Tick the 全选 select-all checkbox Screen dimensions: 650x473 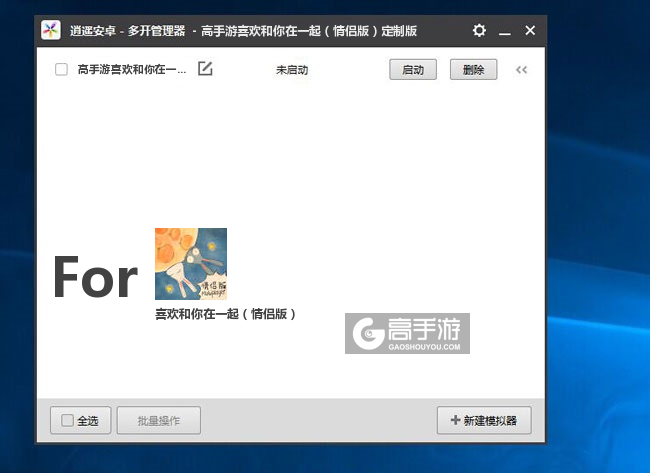67,420
